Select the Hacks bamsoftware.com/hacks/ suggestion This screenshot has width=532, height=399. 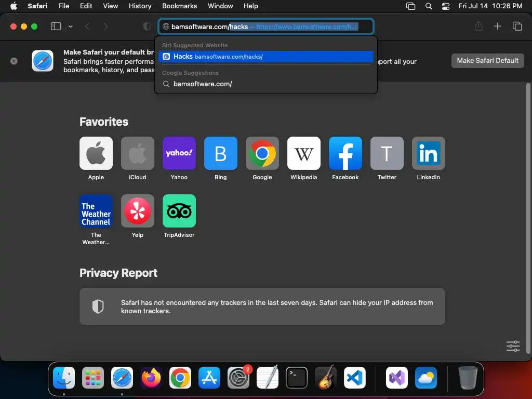click(266, 57)
